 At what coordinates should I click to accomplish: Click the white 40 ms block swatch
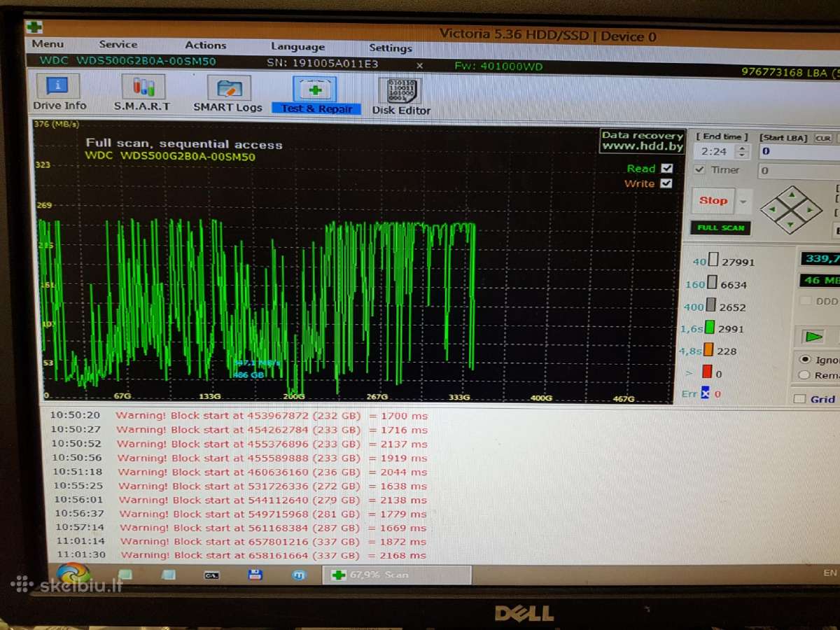(x=713, y=260)
